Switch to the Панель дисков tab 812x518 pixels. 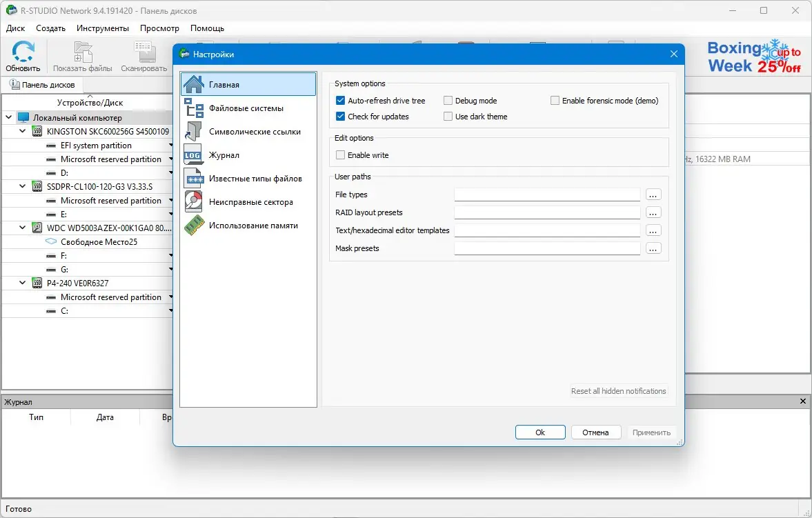[43, 84]
